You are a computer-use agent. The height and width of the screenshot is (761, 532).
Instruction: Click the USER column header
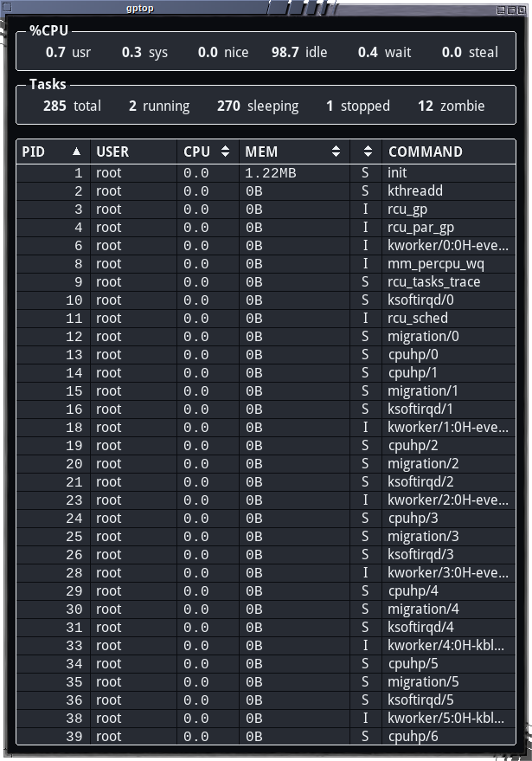click(134, 152)
